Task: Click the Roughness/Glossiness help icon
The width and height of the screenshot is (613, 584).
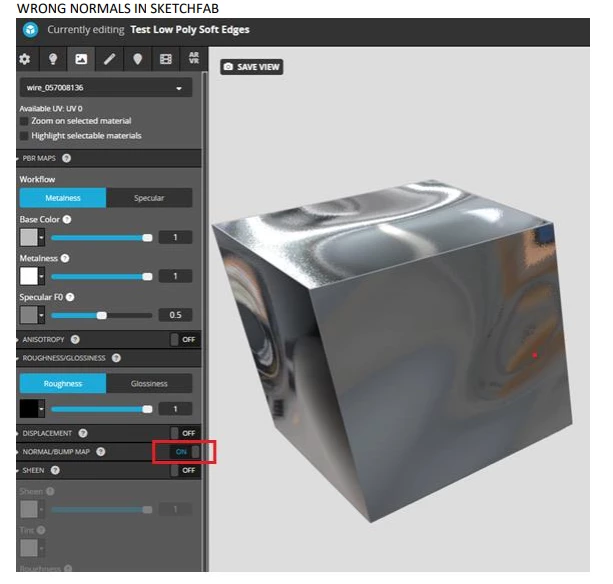Action: click(116, 358)
